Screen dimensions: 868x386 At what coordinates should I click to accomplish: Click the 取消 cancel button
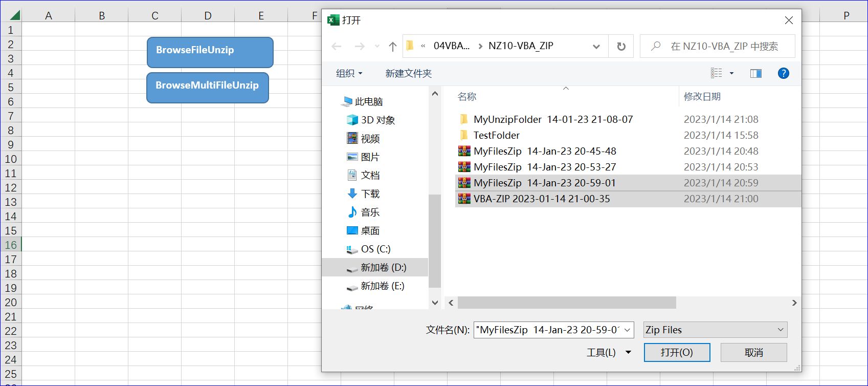(753, 352)
